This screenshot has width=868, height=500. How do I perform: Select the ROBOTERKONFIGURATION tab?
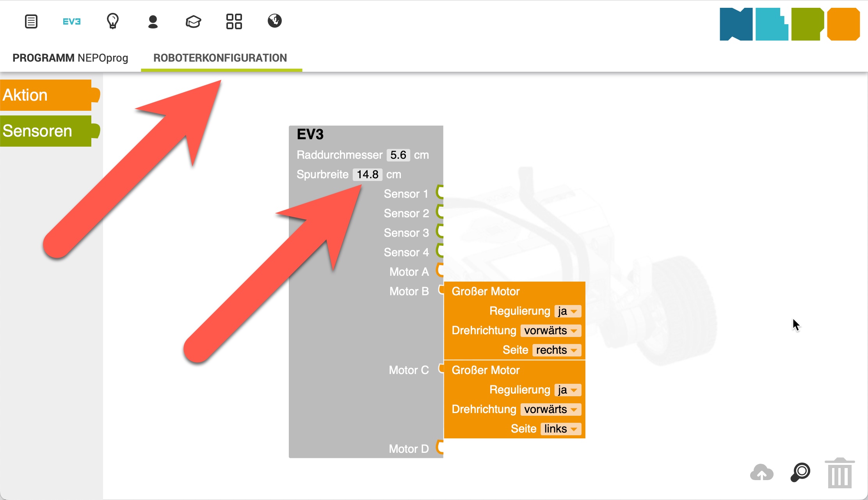pyautogui.click(x=220, y=58)
